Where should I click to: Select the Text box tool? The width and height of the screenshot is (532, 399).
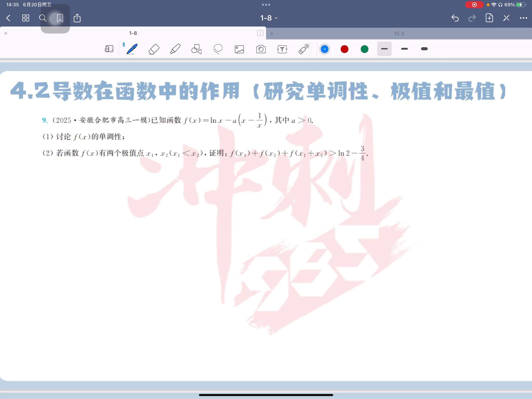click(x=282, y=49)
